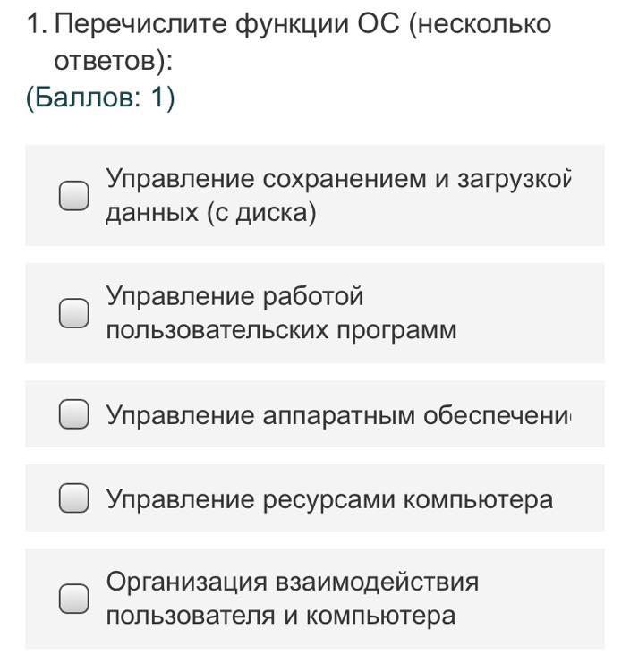The image size is (630, 672).
Task: Check the 'Управление сохранением и загрузкой данных' checkbox
Action: point(74,195)
